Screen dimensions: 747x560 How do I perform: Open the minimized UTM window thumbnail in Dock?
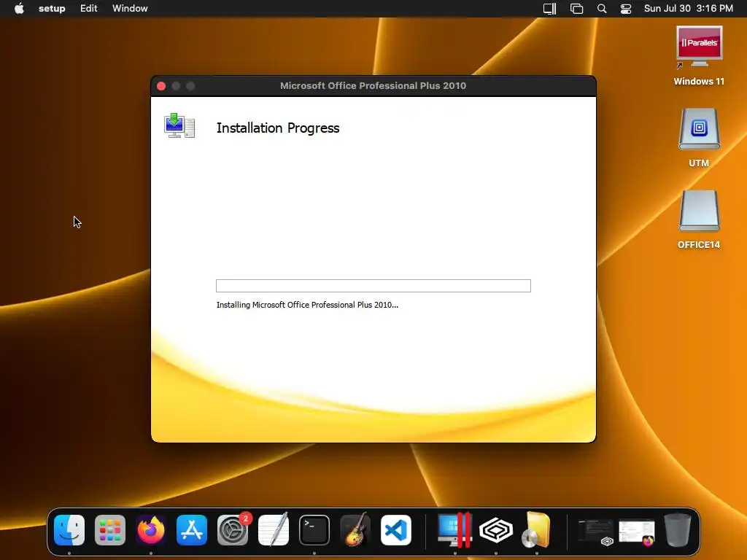coord(595,531)
